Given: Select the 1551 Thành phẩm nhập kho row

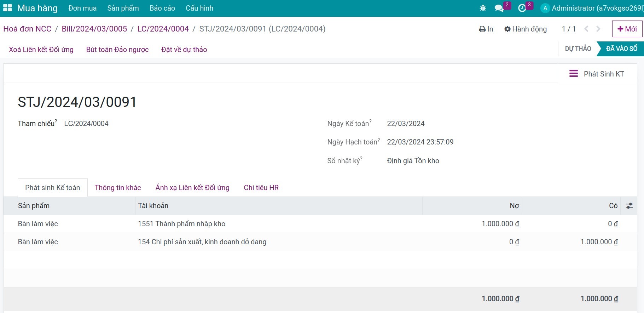Looking at the screenshot, I should pyautogui.click(x=320, y=224).
